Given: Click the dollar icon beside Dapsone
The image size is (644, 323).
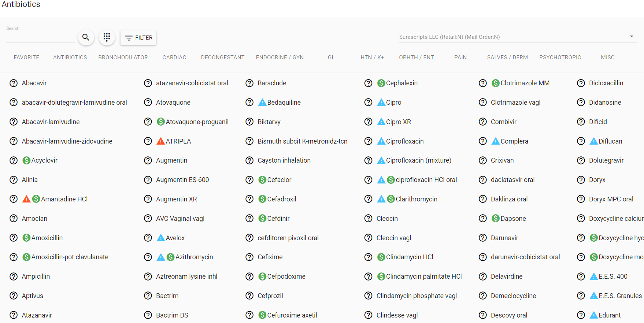Looking at the screenshot, I should point(495,219).
